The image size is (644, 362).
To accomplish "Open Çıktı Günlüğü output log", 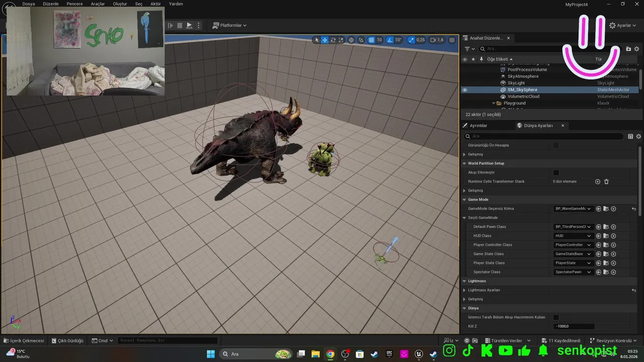I will [67, 340].
